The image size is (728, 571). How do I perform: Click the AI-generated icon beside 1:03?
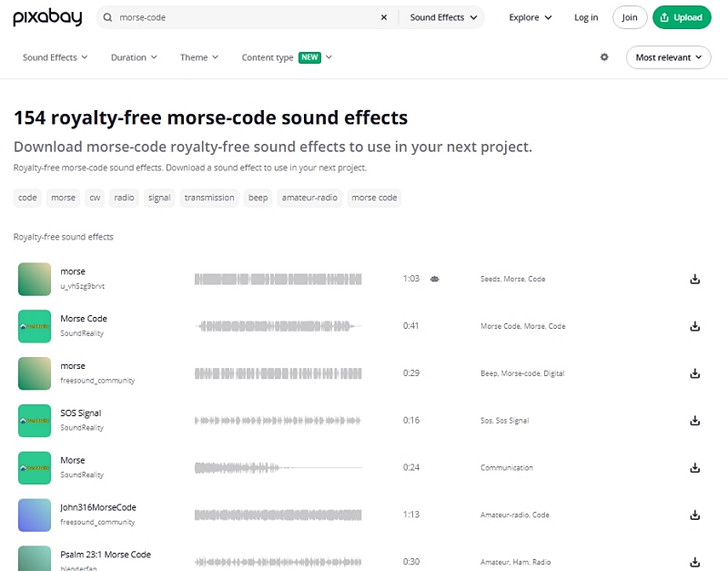435,279
